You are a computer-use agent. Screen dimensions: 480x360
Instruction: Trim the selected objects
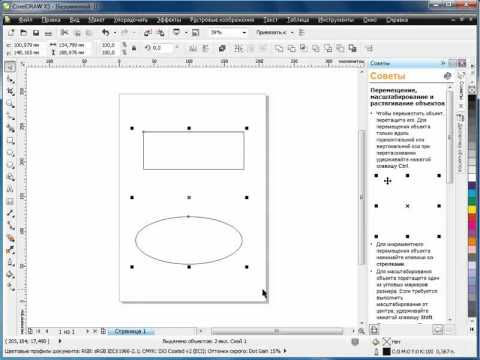tap(291, 49)
